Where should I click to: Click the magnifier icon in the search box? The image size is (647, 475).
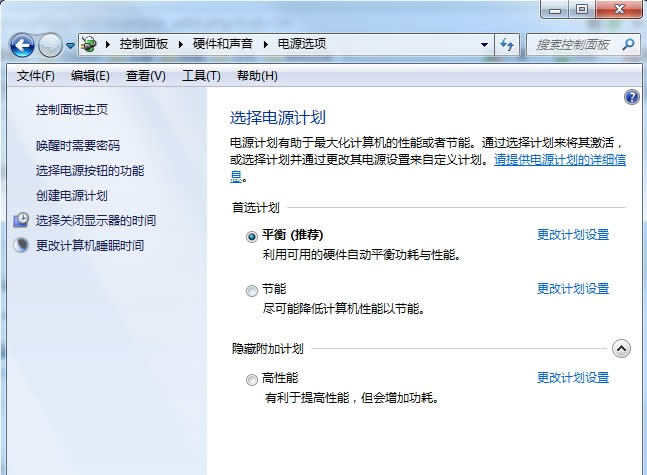pyautogui.click(x=628, y=44)
